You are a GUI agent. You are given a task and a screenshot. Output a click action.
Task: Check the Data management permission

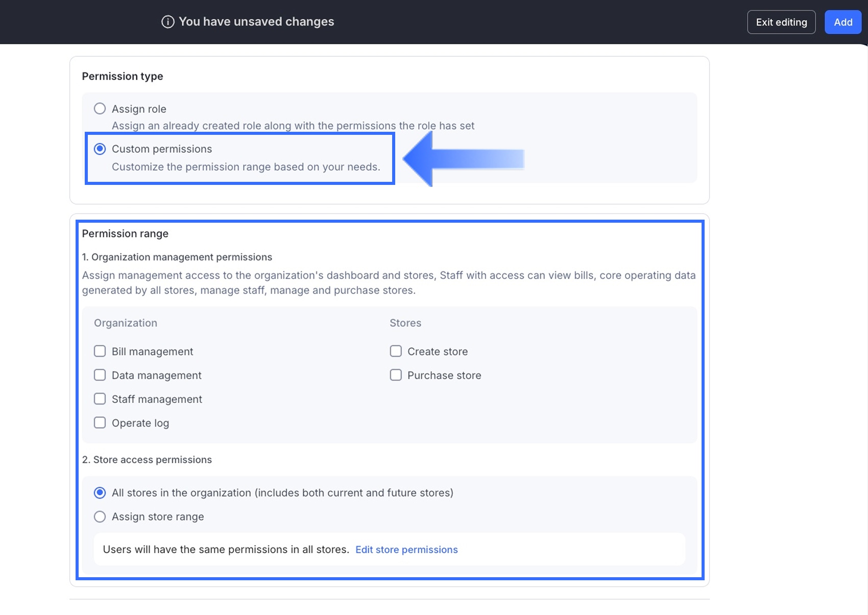click(100, 375)
